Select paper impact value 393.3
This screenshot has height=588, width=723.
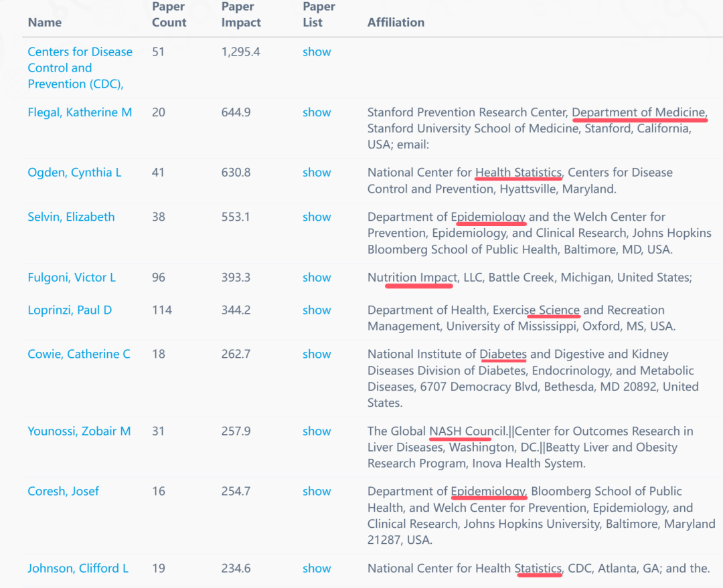click(x=236, y=278)
